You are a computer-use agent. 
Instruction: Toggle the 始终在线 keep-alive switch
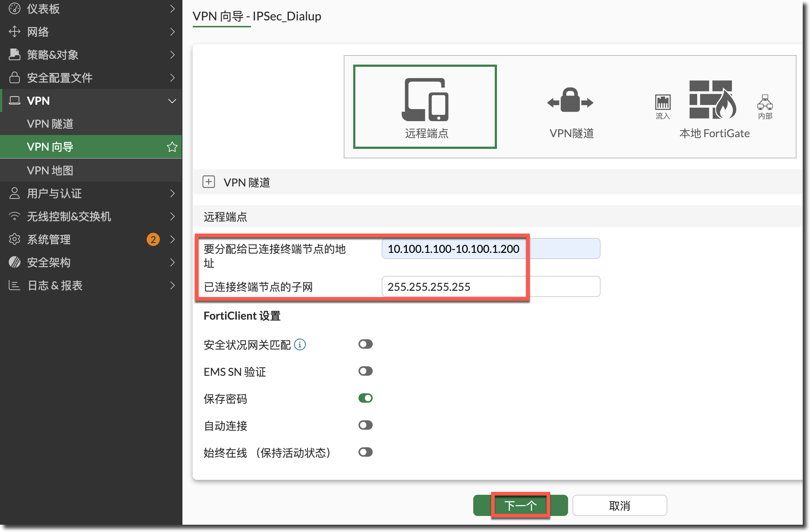click(x=365, y=452)
